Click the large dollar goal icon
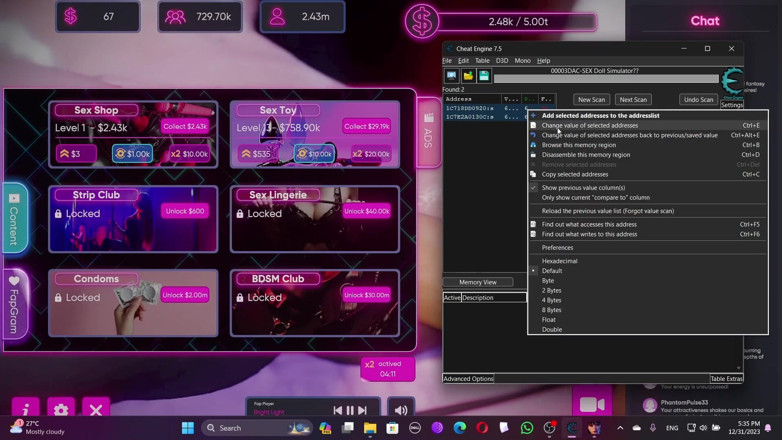This screenshot has height=440, width=782. [x=422, y=22]
